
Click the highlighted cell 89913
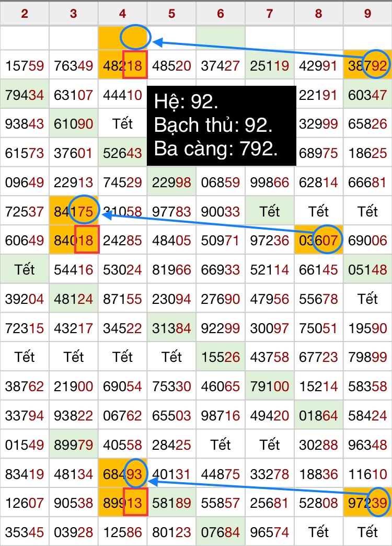click(122, 503)
